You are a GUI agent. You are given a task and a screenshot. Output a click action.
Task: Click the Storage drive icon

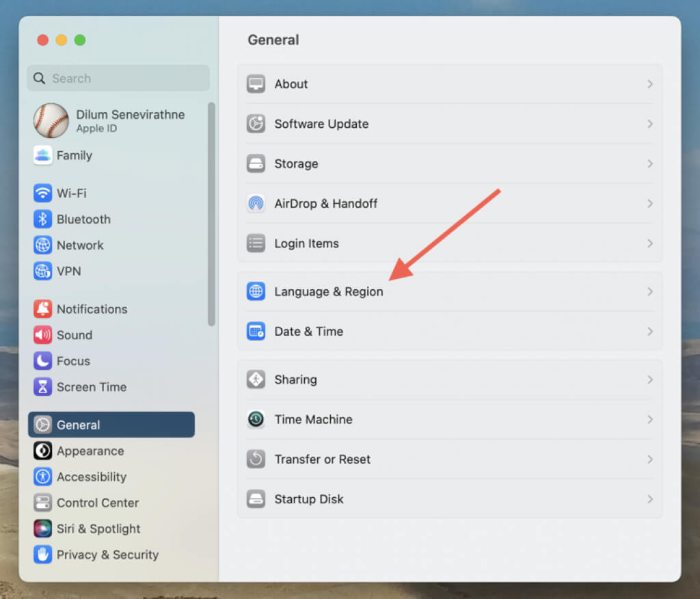[256, 163]
